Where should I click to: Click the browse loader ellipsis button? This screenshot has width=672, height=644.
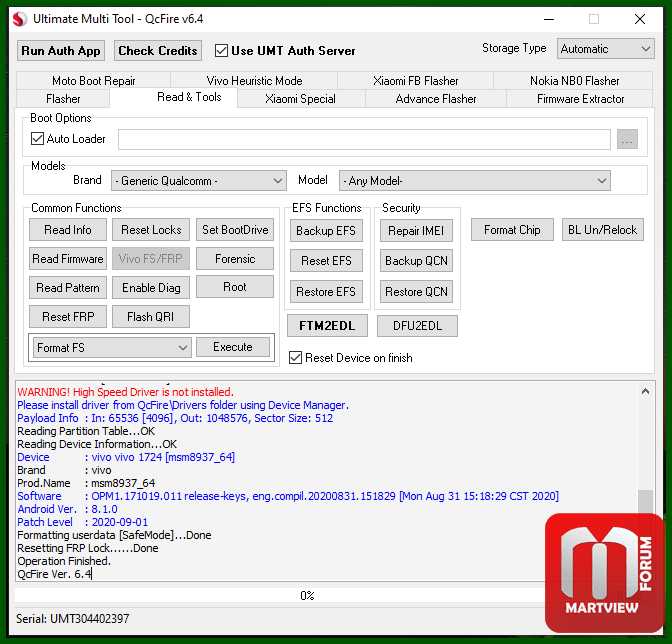coord(627,140)
